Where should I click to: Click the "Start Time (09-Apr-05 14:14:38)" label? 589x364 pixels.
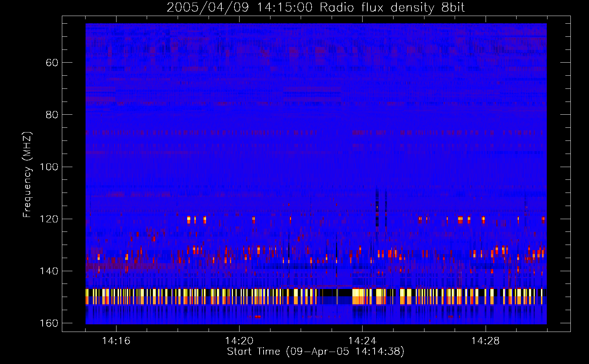pos(316,352)
